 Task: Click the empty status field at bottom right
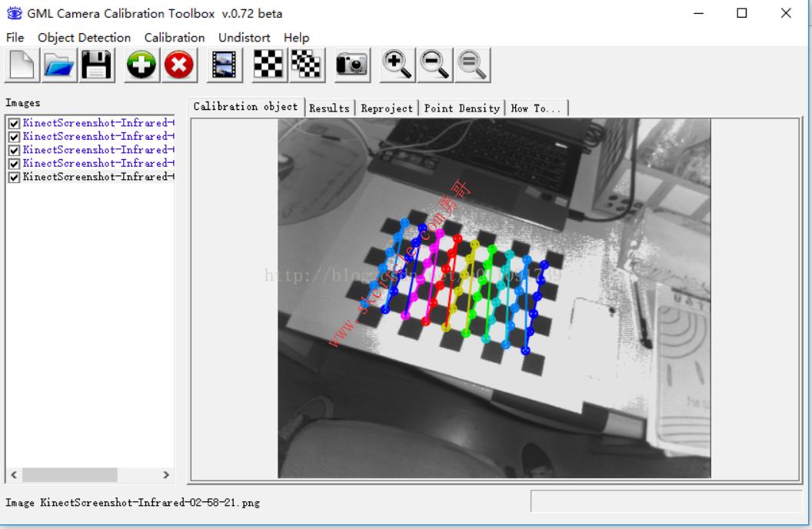point(667,501)
